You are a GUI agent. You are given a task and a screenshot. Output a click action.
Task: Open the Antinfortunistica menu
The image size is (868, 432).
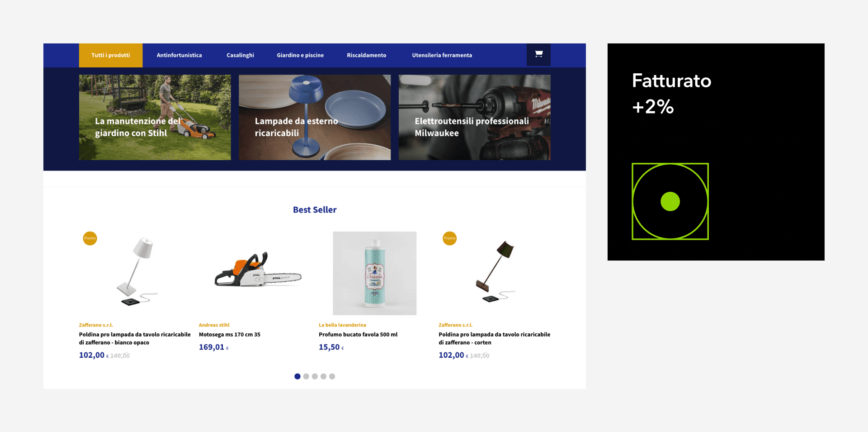[179, 55]
